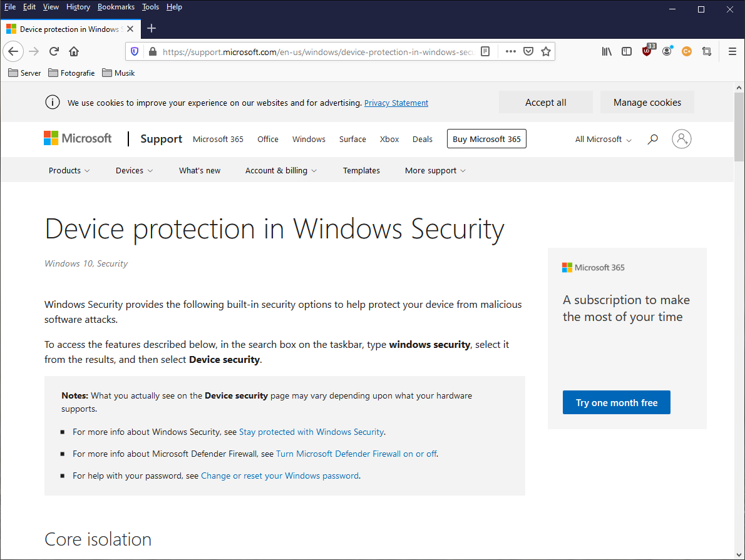Go back to the previous page

(13, 51)
